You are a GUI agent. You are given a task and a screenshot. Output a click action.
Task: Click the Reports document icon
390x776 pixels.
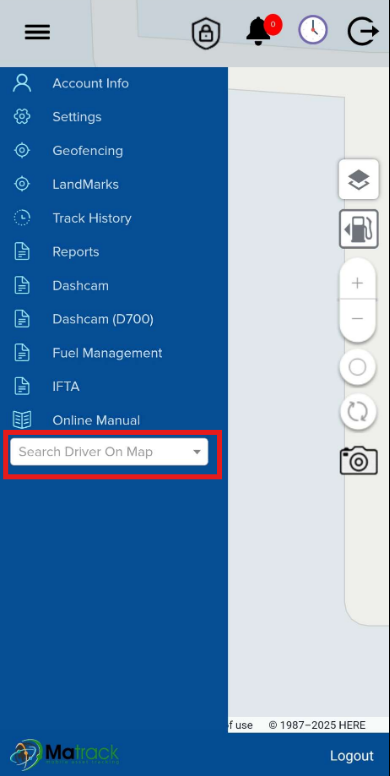pos(22,251)
